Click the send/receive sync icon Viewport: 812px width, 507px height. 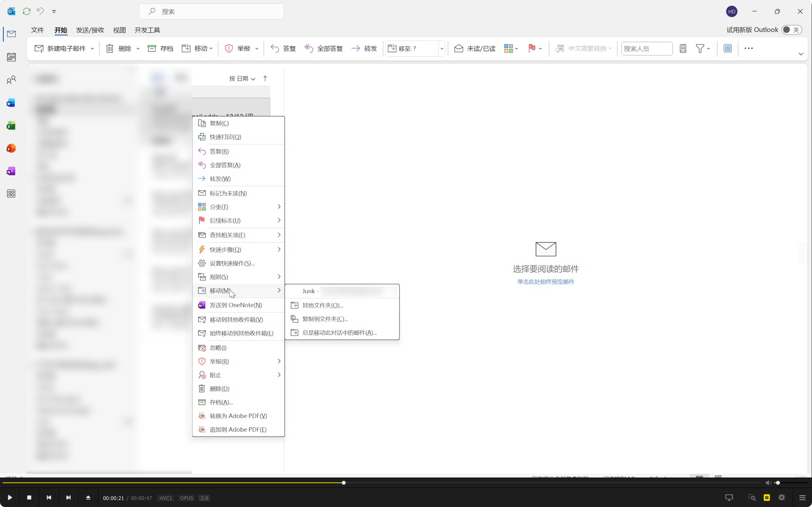point(27,11)
